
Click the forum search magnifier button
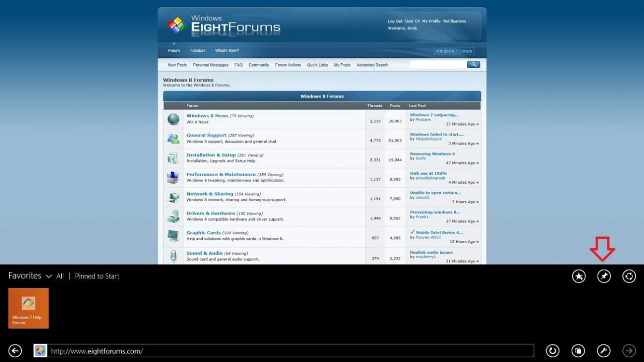point(474,64)
